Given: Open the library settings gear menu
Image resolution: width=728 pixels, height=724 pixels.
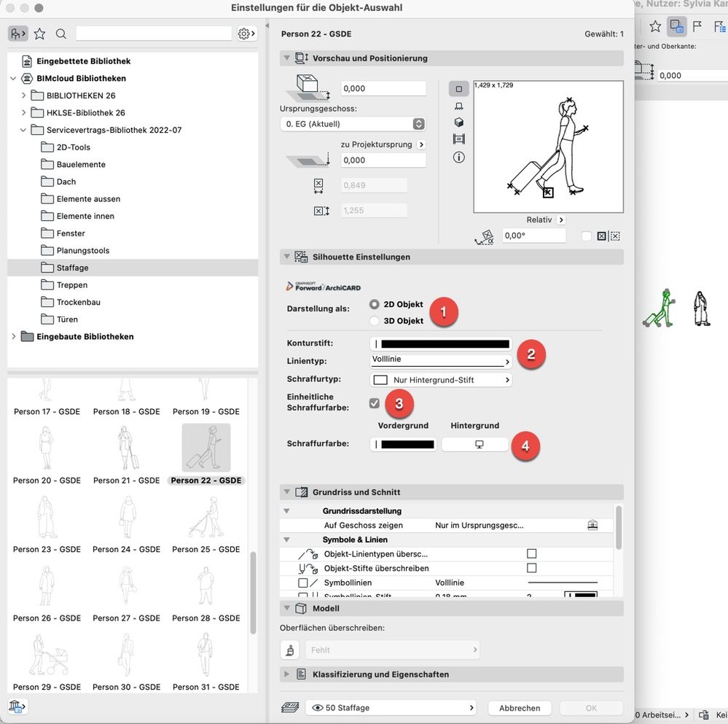Looking at the screenshot, I should click(246, 34).
